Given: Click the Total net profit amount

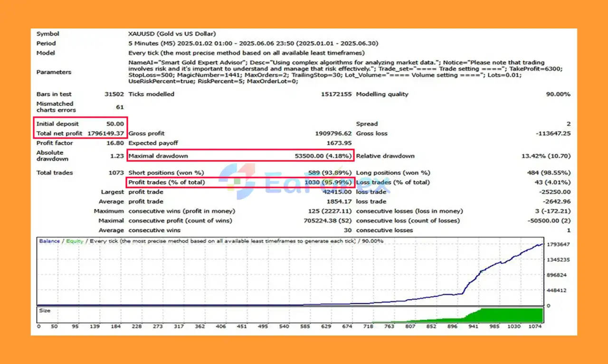Looking at the screenshot, I should coord(106,133).
